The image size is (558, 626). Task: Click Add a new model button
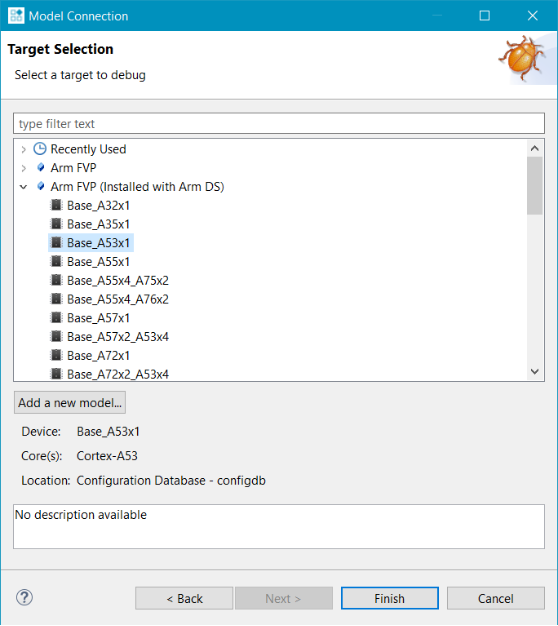(x=70, y=402)
